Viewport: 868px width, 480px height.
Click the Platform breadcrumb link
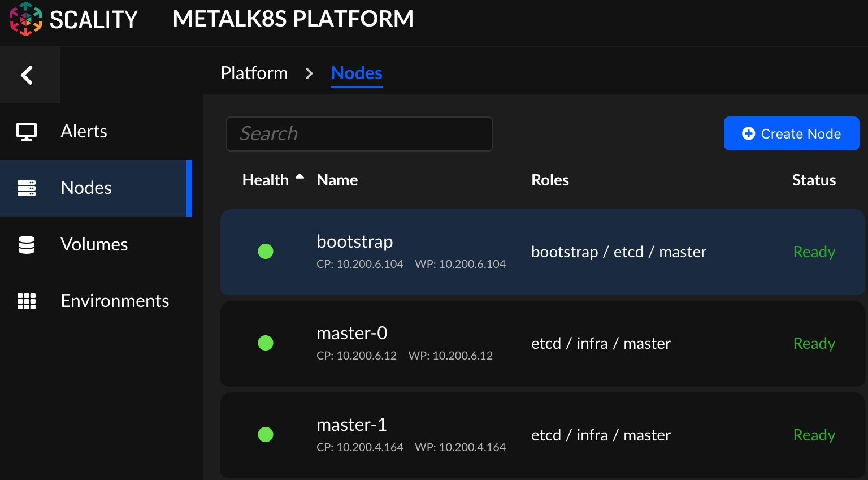254,73
